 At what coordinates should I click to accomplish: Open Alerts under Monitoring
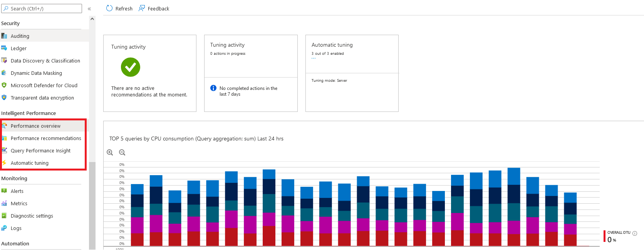(44, 191)
